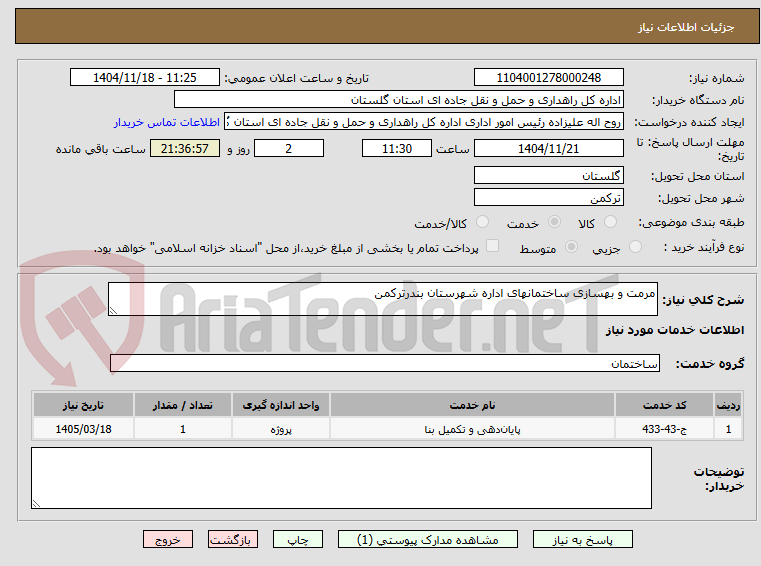Click service name cell پایان‌دهی و تکمیل بنا
The height and width of the screenshot is (566, 761).
click(472, 429)
